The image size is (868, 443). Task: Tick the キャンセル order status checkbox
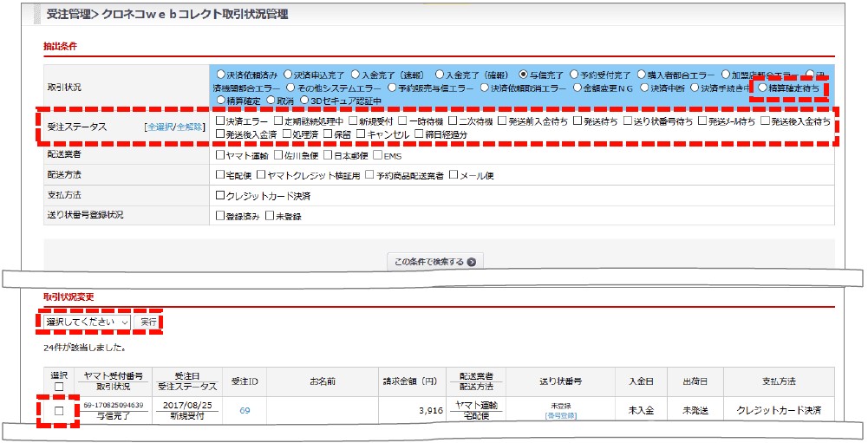(360, 134)
